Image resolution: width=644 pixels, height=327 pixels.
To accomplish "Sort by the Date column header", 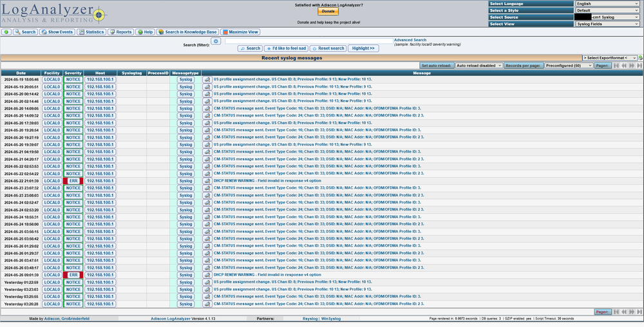I will tap(21, 73).
